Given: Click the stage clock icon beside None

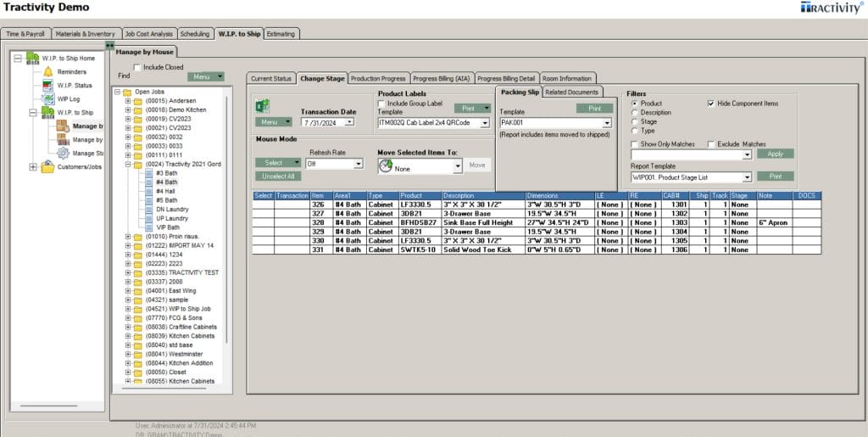Looking at the screenshot, I should click(x=386, y=165).
